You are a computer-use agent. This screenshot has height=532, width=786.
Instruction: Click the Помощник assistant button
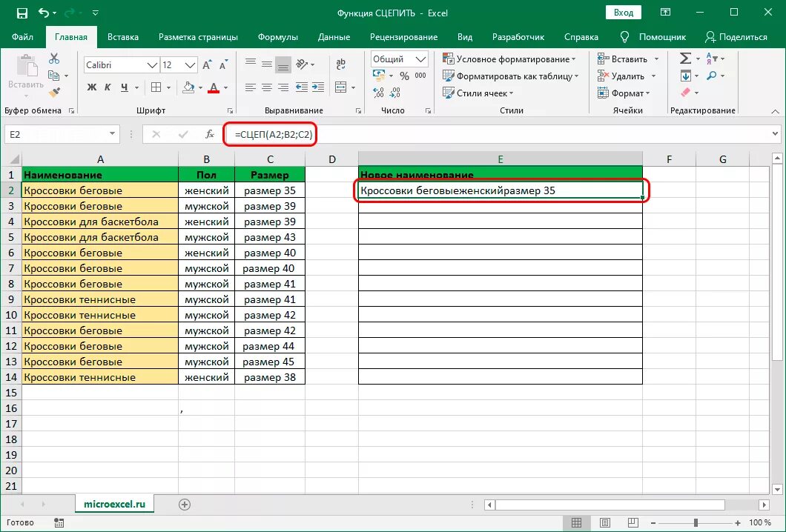(x=653, y=36)
